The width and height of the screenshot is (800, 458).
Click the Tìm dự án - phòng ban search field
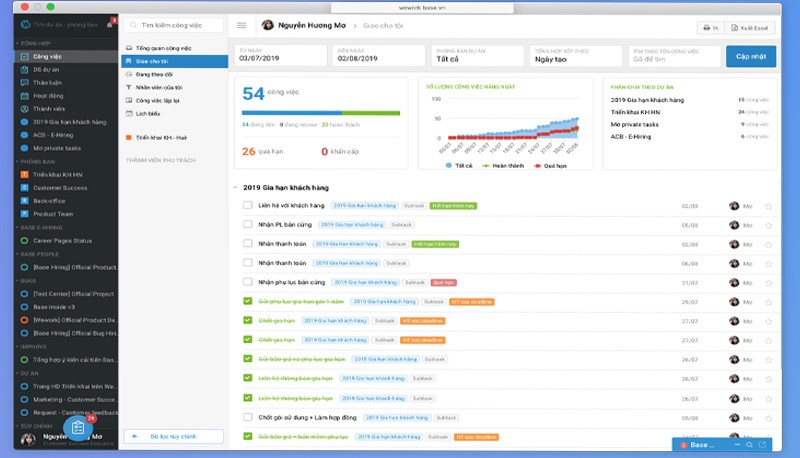tap(65, 24)
